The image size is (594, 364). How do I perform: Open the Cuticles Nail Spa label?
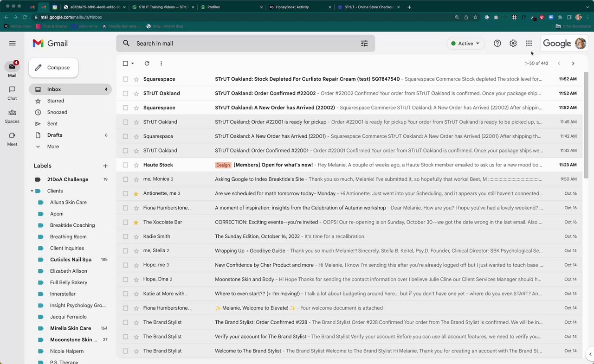click(71, 260)
